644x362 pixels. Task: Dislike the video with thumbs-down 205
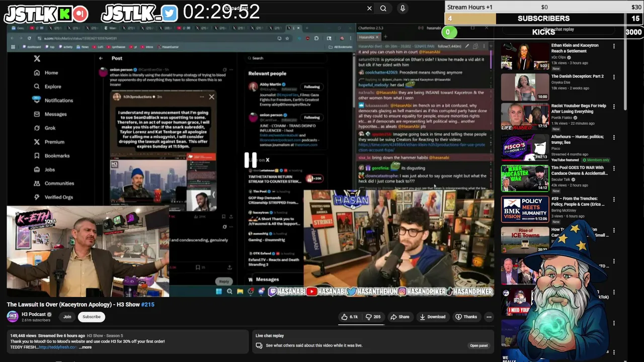pos(373,317)
